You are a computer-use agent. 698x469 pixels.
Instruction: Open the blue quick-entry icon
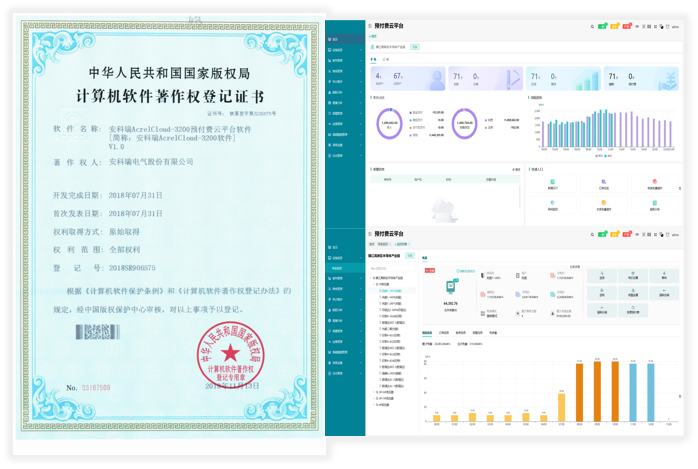[552, 202]
